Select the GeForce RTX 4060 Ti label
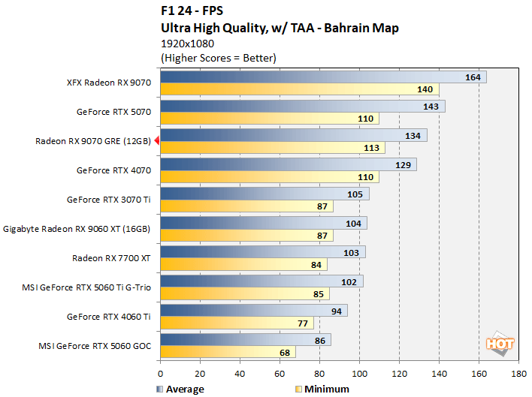 tap(108, 317)
